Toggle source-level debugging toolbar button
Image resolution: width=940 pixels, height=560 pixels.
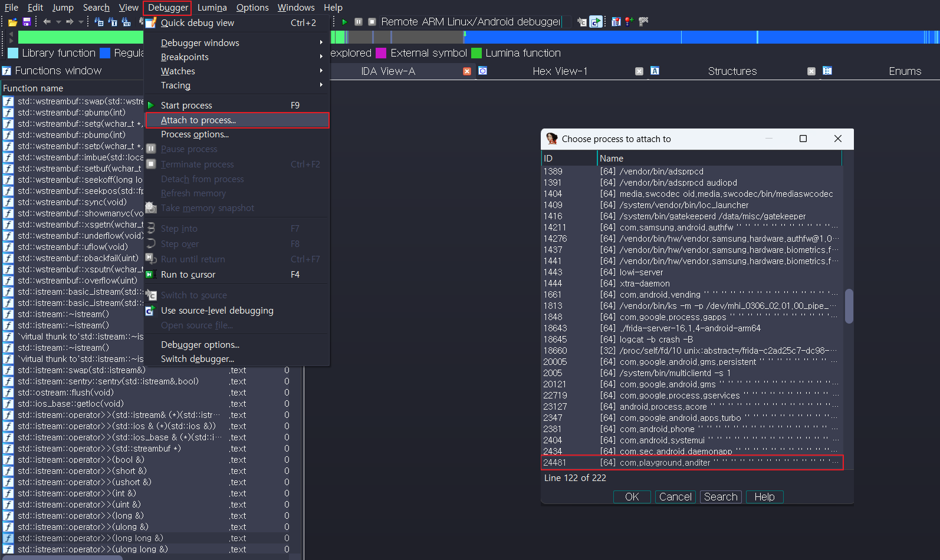[x=596, y=22]
